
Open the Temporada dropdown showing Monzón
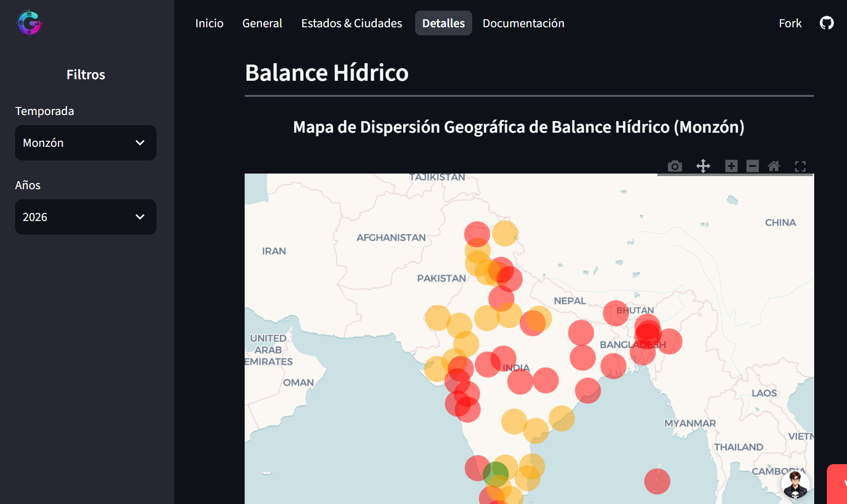pos(86,143)
